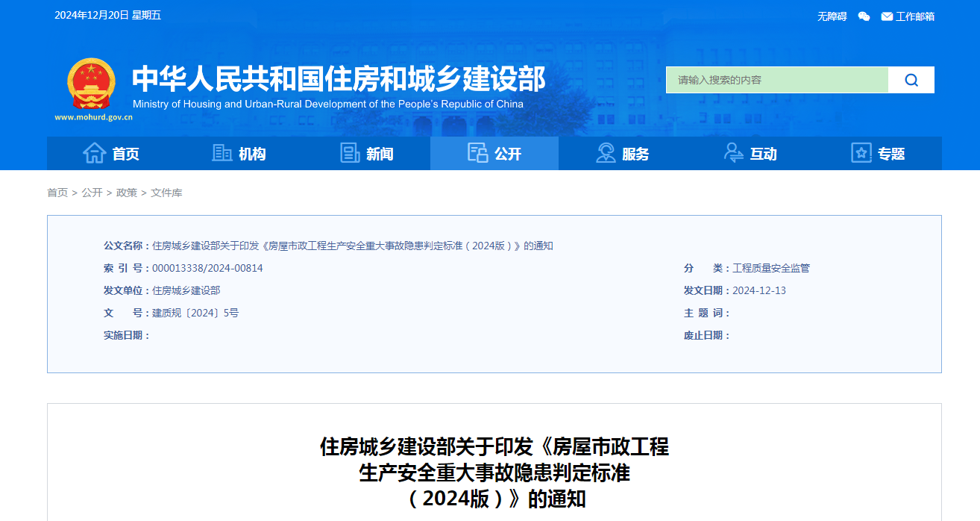Click the building icon for 机构
The image size is (980, 521).
(222, 153)
